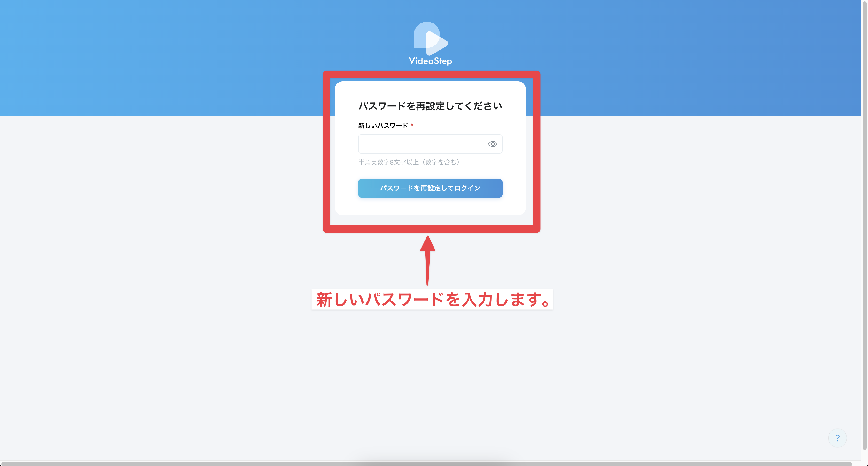Click the new password input field
This screenshot has width=868, height=466.
tap(421, 144)
